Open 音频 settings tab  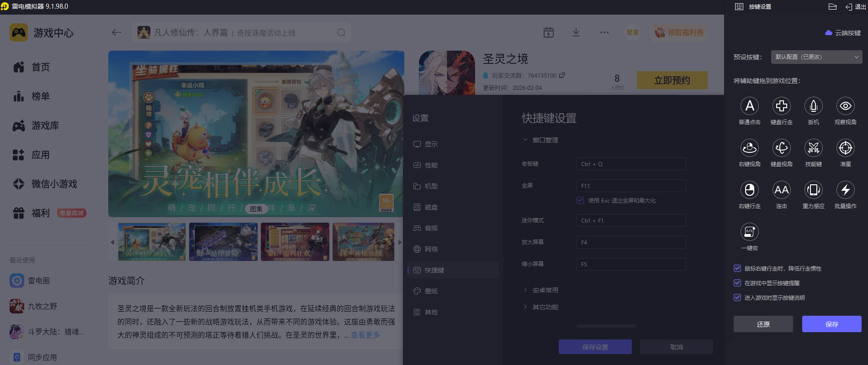(x=453, y=228)
